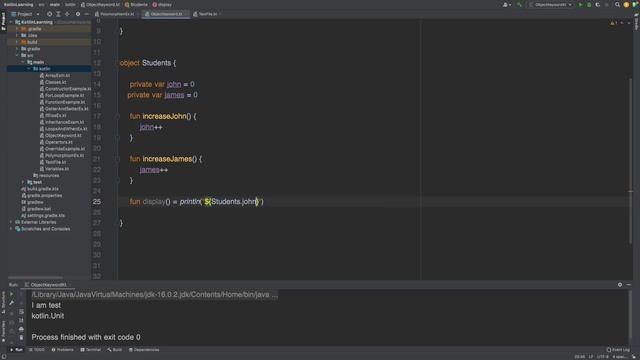Viewport: 640px width, 360px height.
Task: Click the Build project hammer icon
Action: pyautogui.click(x=519, y=5)
